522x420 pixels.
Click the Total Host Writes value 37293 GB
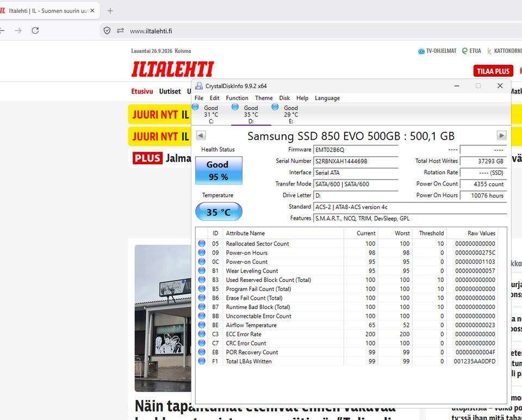tap(483, 161)
